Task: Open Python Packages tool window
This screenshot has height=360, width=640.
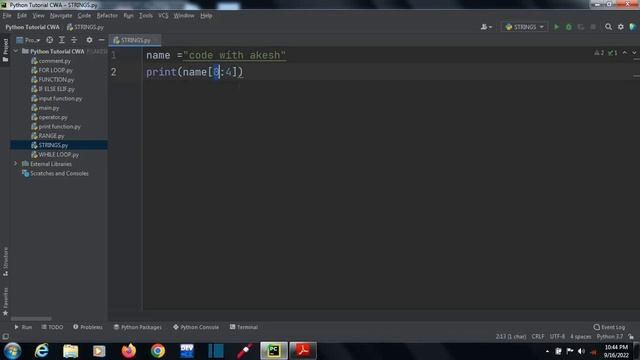Action: (x=138, y=327)
